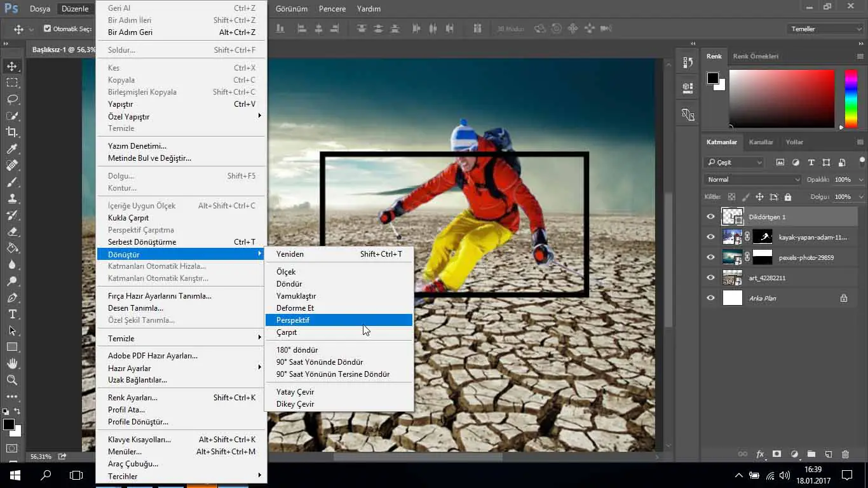Open the Normal blend mode dropdown
The height and width of the screenshot is (488, 868).
752,180
